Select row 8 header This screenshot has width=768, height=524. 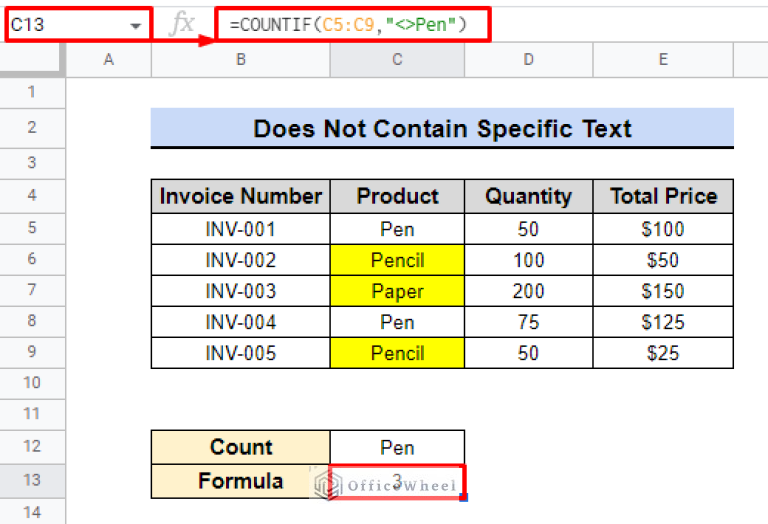click(x=32, y=321)
